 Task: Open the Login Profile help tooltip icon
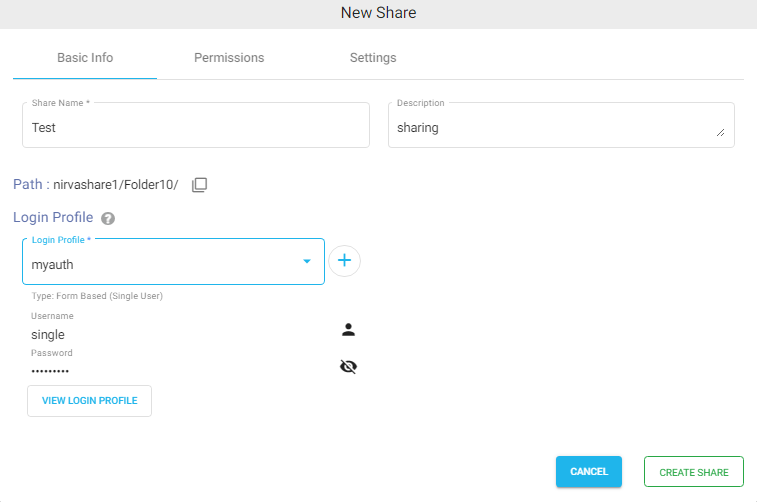[108, 218]
